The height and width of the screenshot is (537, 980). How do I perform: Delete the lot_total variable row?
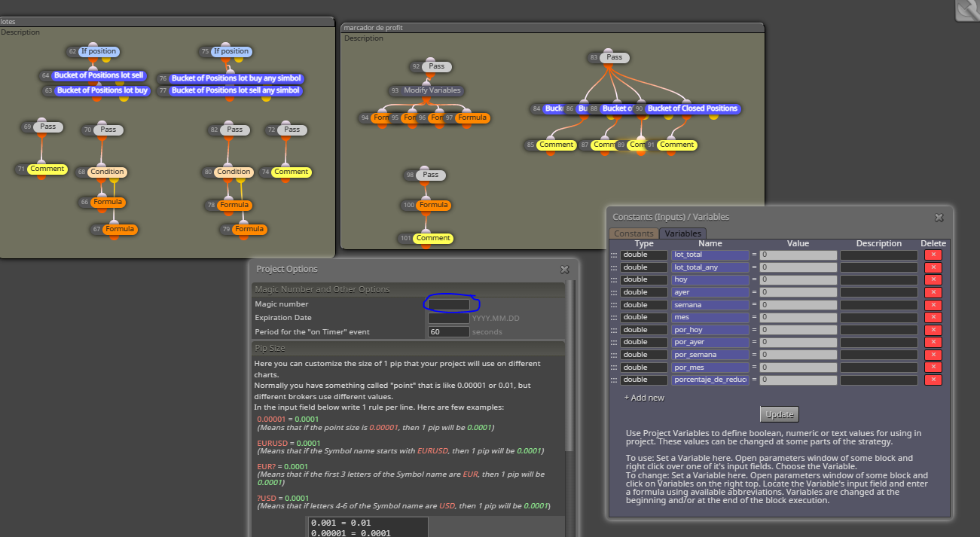933,255
